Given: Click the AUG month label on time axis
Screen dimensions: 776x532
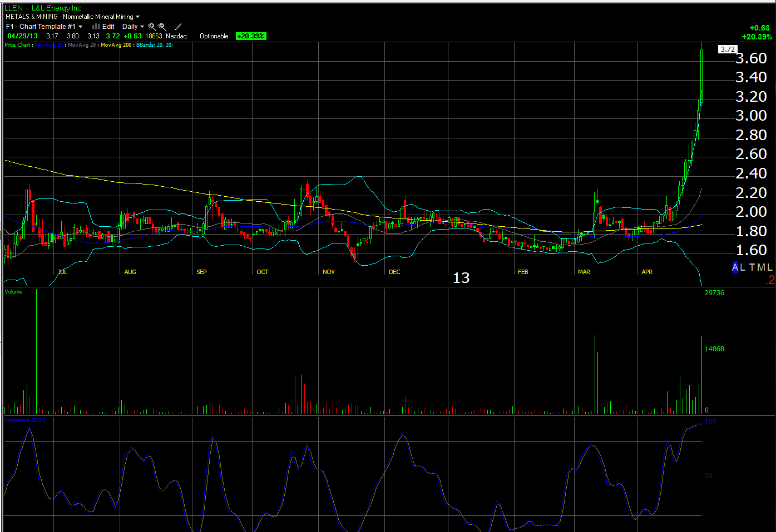Looking at the screenshot, I should pyautogui.click(x=130, y=272).
